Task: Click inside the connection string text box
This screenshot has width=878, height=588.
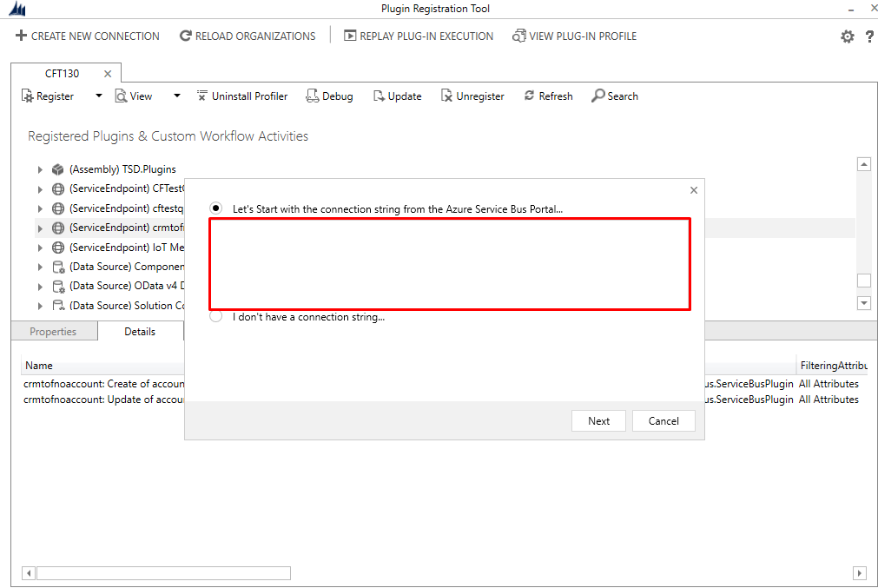Action: click(450, 264)
